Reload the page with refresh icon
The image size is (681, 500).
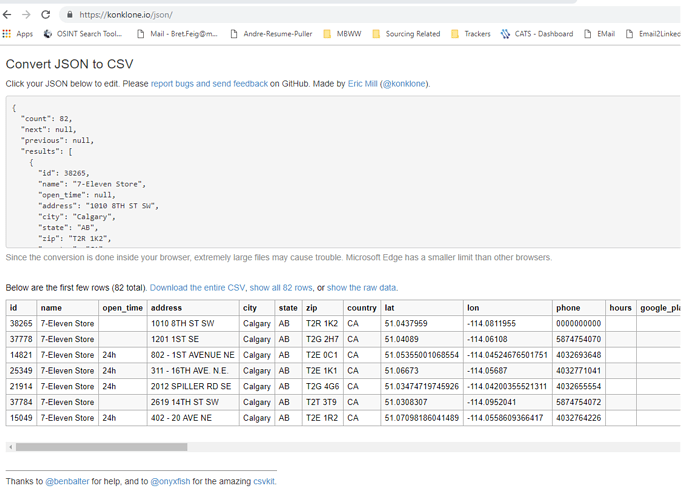(46, 15)
